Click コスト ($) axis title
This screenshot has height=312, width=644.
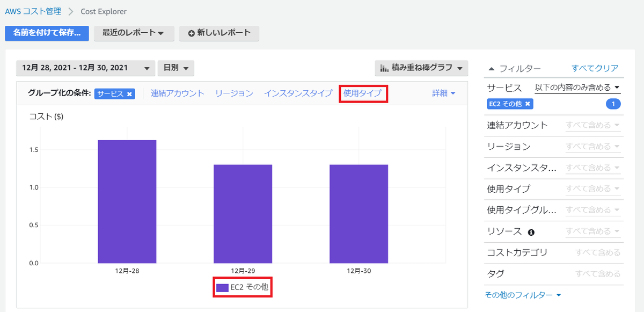(x=46, y=117)
